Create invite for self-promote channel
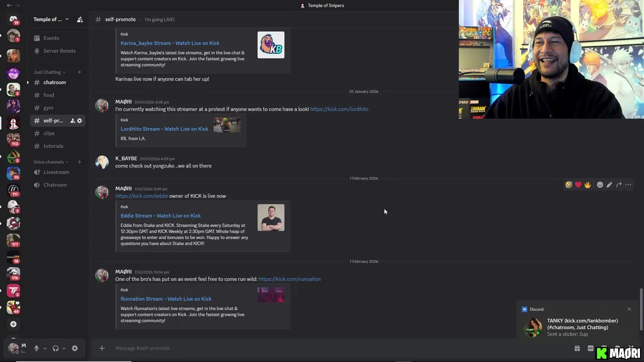 [x=72, y=121]
